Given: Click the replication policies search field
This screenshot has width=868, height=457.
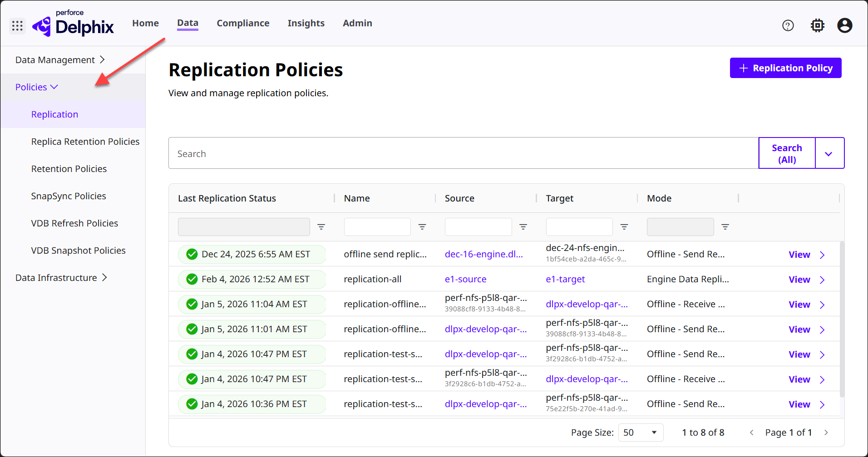Looking at the screenshot, I should tap(463, 154).
